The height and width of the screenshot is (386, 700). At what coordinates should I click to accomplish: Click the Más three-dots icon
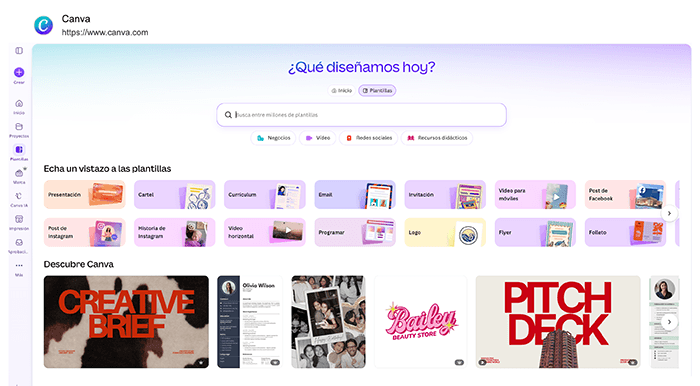click(x=19, y=266)
